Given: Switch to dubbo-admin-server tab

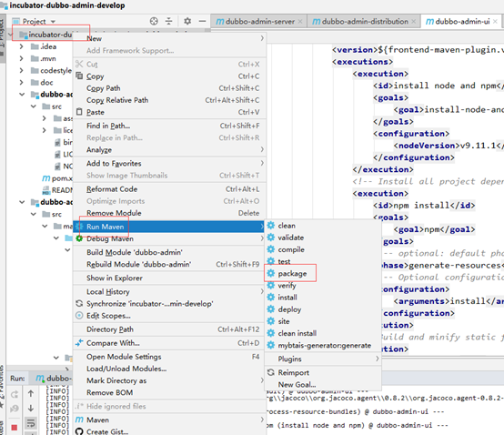Looking at the screenshot, I should click(x=259, y=22).
